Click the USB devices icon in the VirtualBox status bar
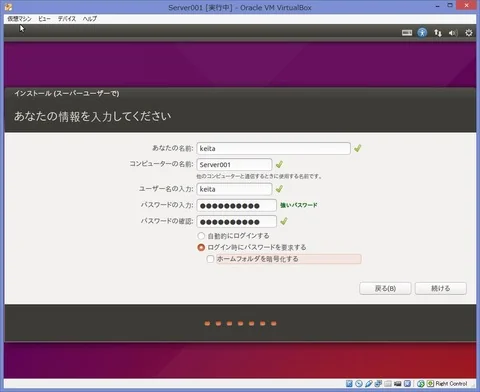 tap(368, 384)
